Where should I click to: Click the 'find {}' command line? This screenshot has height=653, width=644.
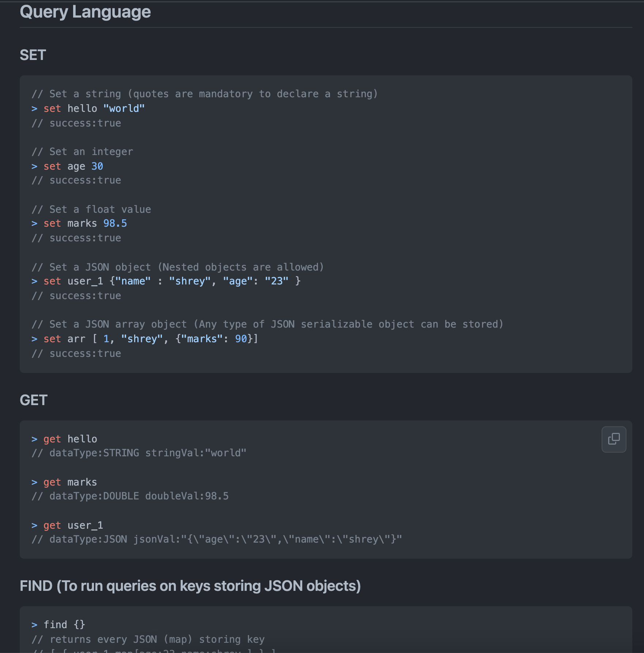(58, 624)
